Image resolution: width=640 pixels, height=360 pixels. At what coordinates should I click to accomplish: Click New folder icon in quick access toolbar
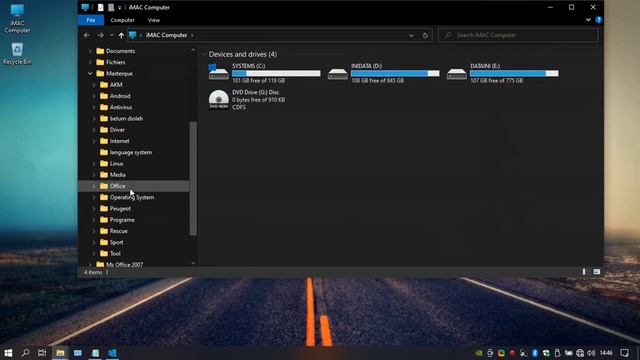pyautogui.click(x=111, y=7)
